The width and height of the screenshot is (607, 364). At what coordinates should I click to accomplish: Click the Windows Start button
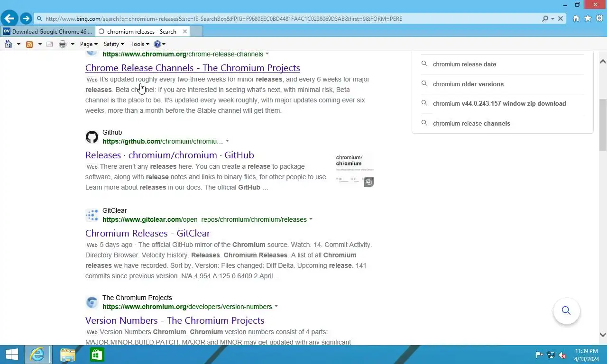pos(11,355)
